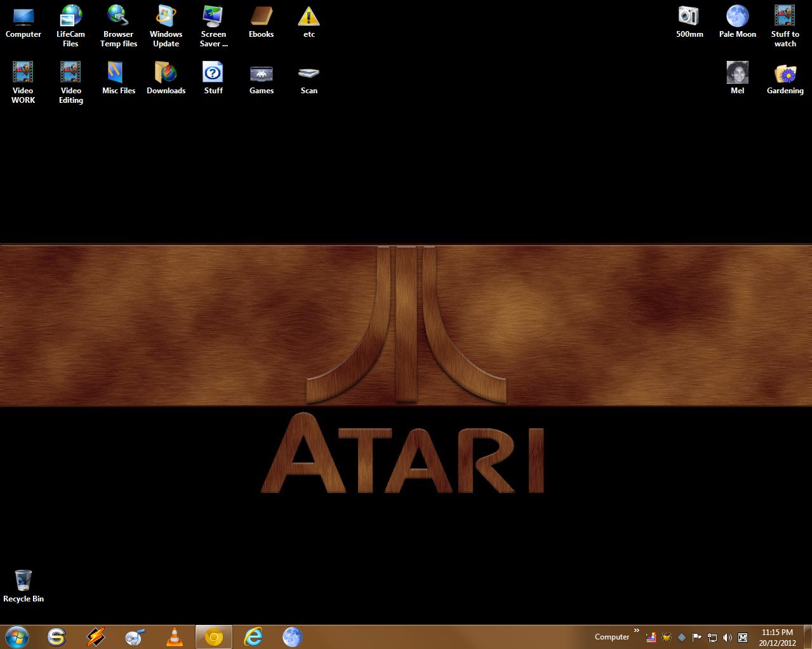
Task: Open the network connection tray icon
Action: click(712, 638)
